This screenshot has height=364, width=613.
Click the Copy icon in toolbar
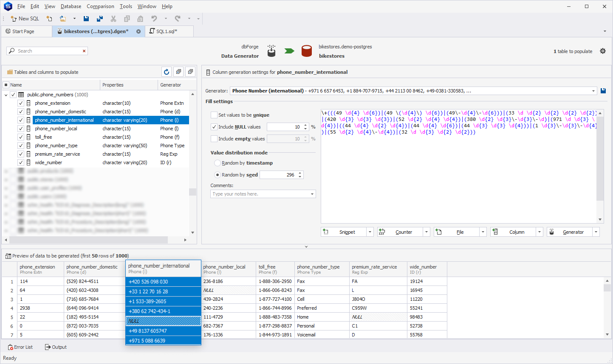pos(127,19)
